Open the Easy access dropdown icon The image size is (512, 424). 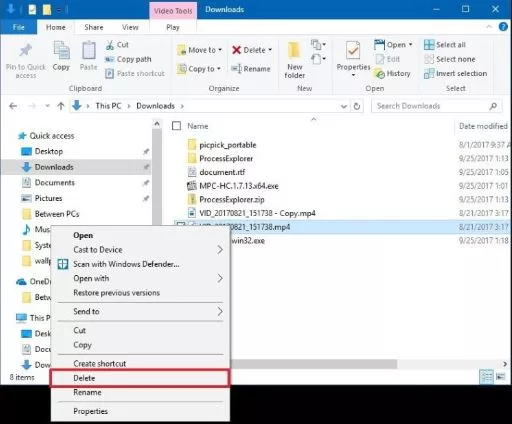click(x=318, y=60)
